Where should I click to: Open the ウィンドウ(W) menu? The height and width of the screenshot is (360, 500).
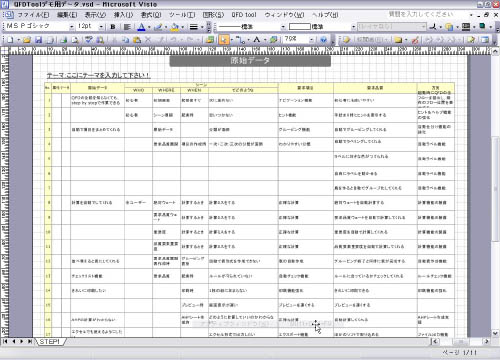[284, 15]
